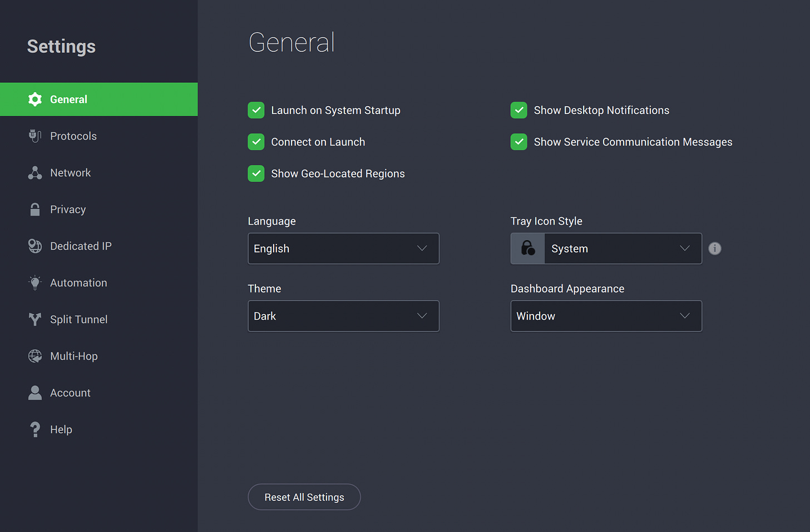Select the General tab label

68,100
